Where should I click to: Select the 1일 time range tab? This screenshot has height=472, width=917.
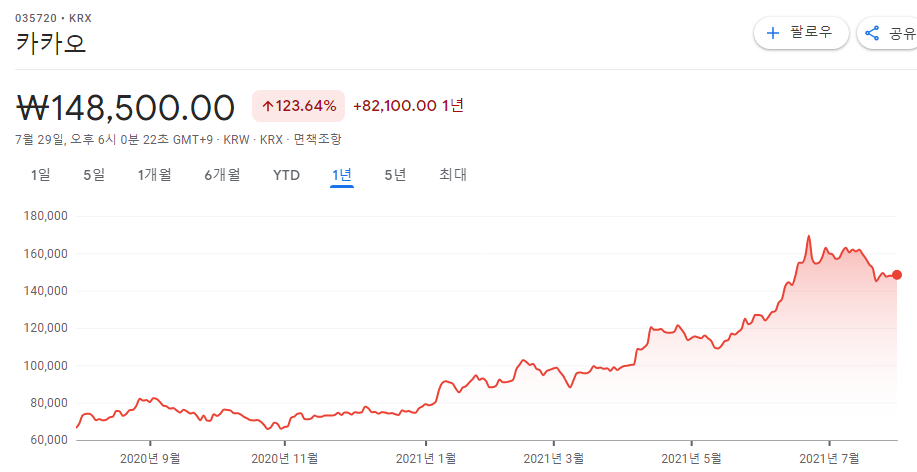coord(41,175)
